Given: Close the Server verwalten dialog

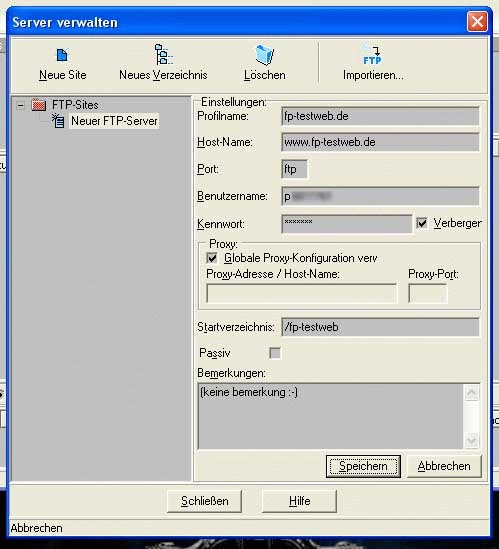Looking at the screenshot, I should click(477, 22).
